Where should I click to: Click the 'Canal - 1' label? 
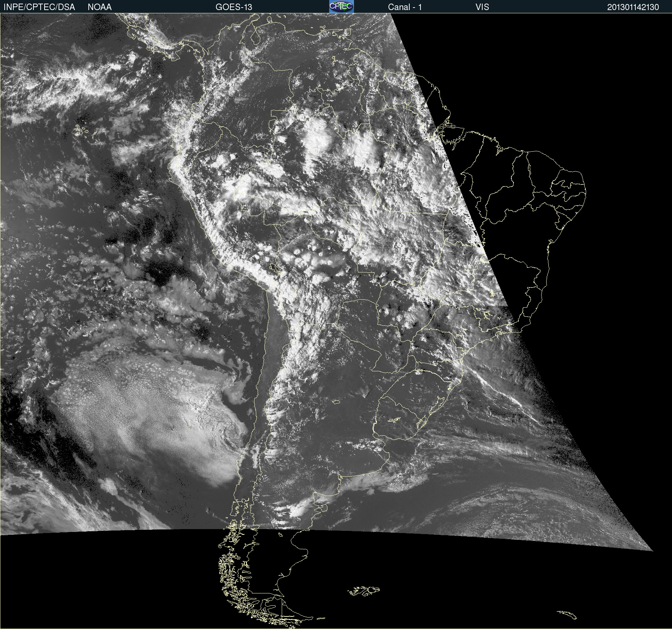point(405,7)
